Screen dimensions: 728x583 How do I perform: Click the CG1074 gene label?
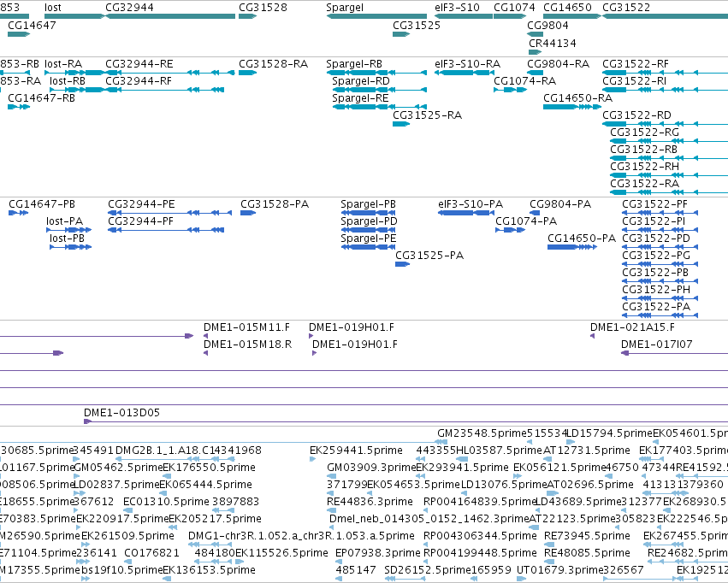coord(514,8)
